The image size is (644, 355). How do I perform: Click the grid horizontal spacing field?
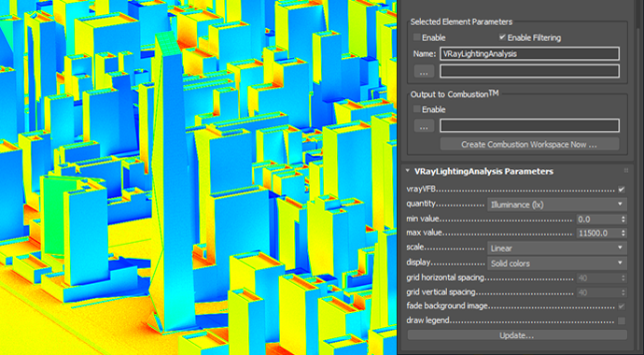coord(598,278)
